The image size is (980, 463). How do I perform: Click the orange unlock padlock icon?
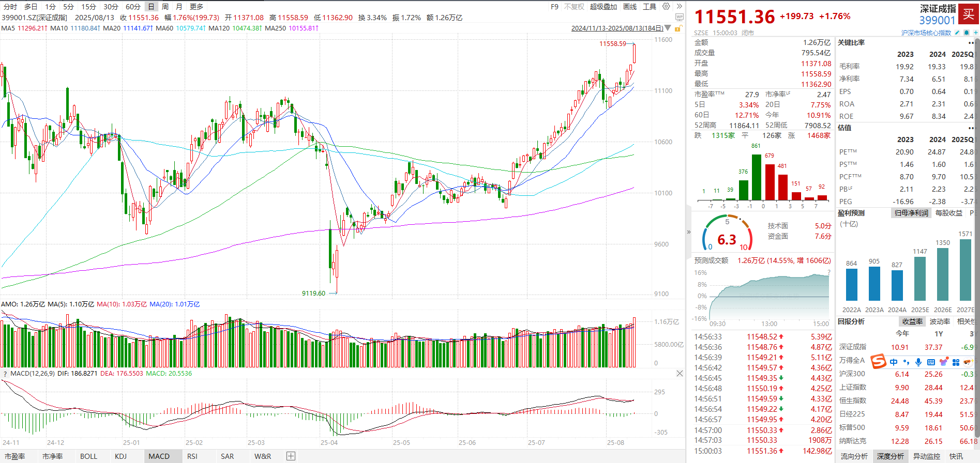click(x=677, y=28)
